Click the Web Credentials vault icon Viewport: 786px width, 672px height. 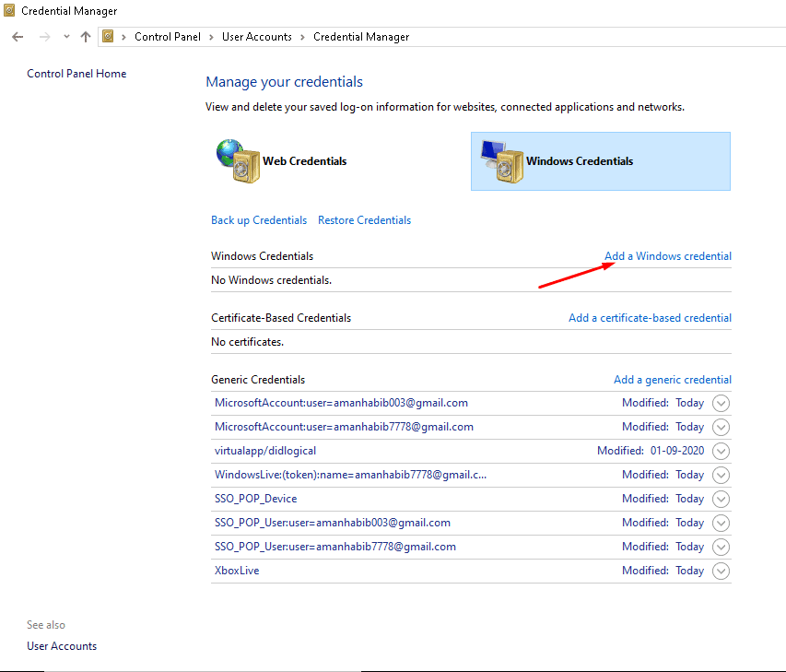coord(237,160)
